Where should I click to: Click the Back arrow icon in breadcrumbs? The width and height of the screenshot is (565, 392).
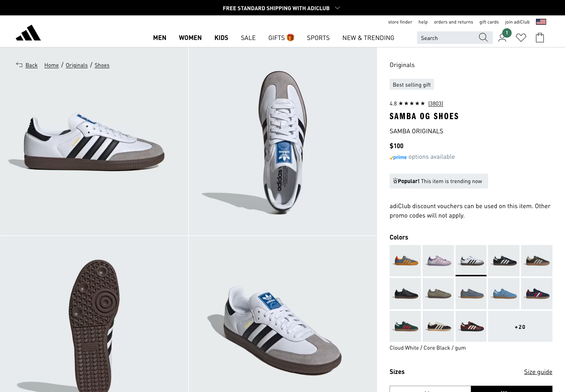pyautogui.click(x=19, y=65)
